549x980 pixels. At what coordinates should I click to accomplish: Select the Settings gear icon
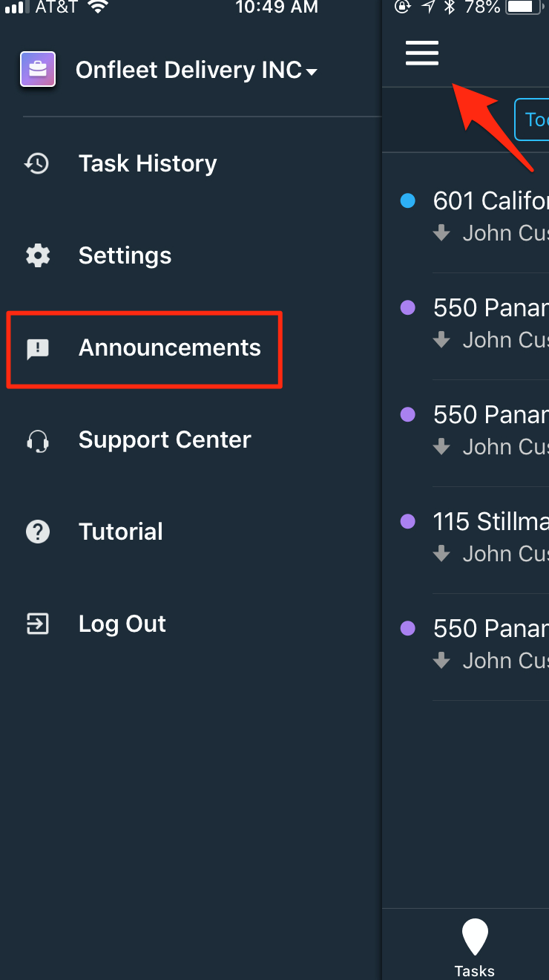pyautogui.click(x=38, y=255)
